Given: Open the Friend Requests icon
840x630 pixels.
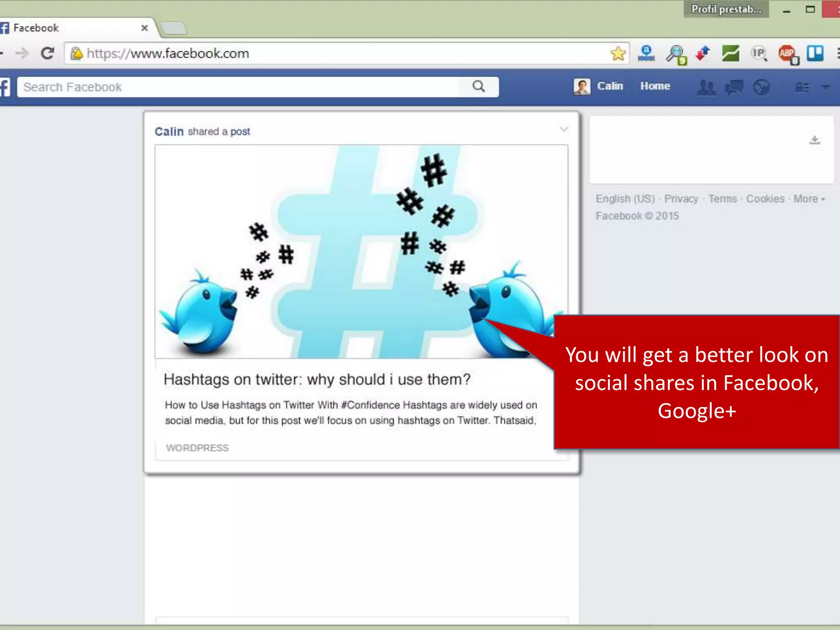Looking at the screenshot, I should click(x=706, y=87).
